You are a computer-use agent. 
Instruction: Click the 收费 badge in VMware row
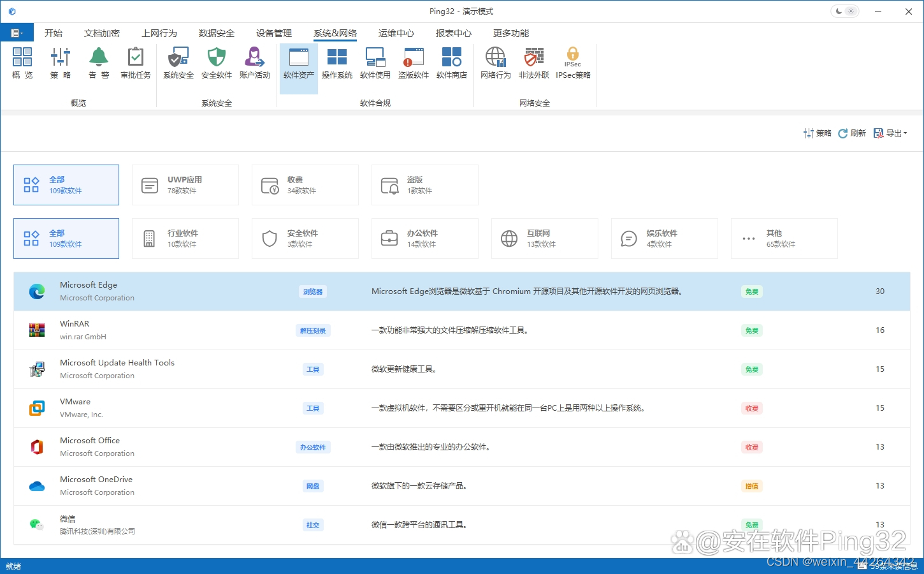(x=752, y=408)
